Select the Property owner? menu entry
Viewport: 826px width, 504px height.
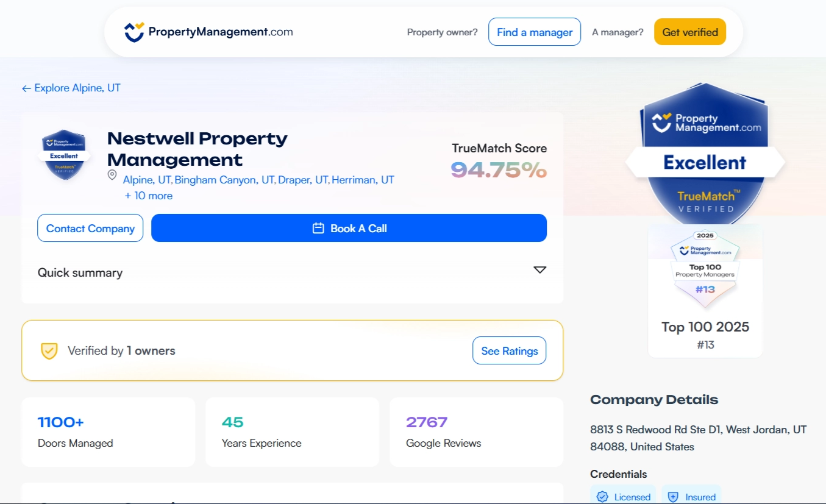[442, 32]
